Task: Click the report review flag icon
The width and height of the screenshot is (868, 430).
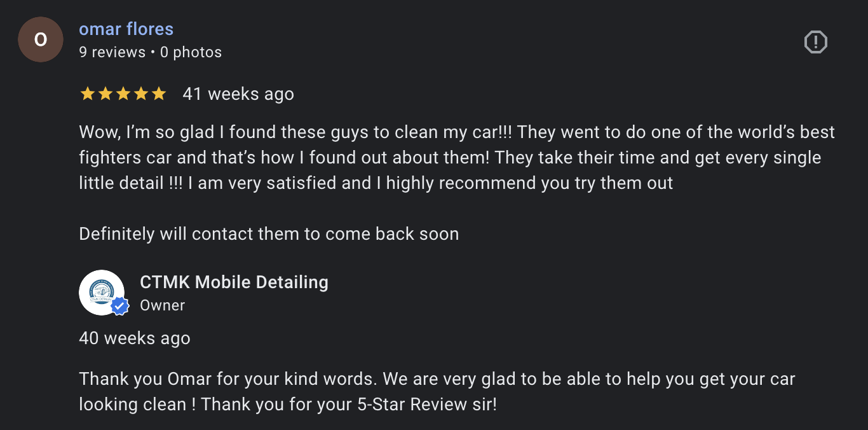Action: 815,42
